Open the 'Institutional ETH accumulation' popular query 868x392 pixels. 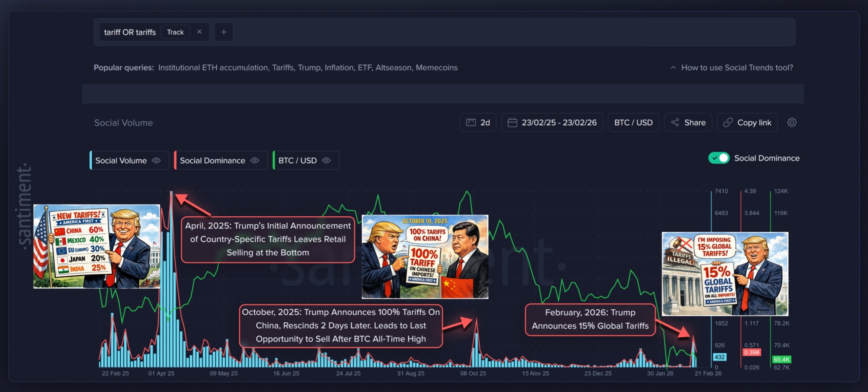pyautogui.click(x=212, y=67)
